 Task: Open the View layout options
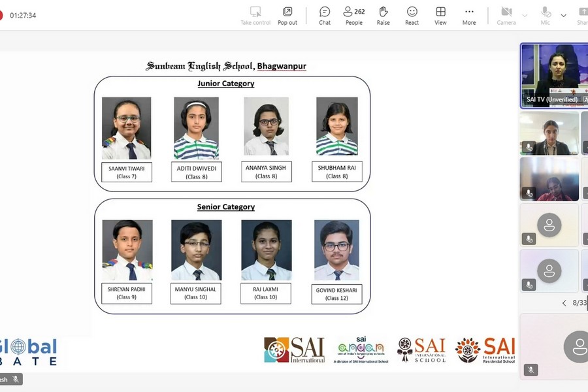pos(441,15)
